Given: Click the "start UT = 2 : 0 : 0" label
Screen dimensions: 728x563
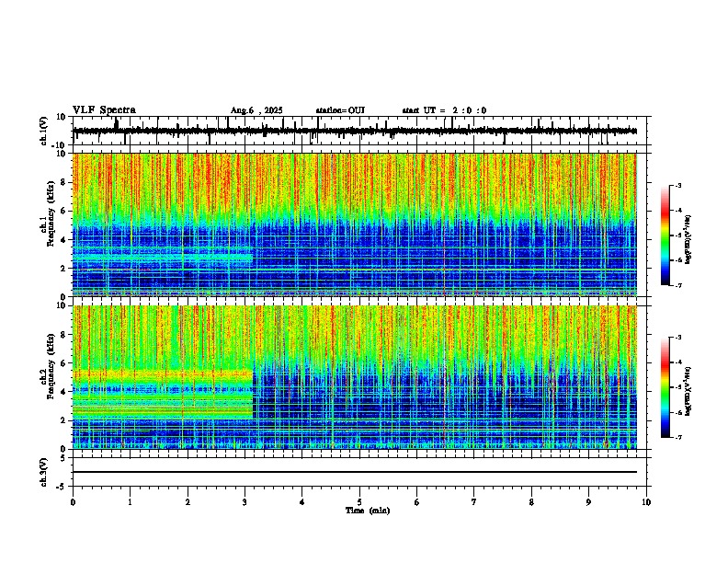Looking at the screenshot, I should click(444, 110).
